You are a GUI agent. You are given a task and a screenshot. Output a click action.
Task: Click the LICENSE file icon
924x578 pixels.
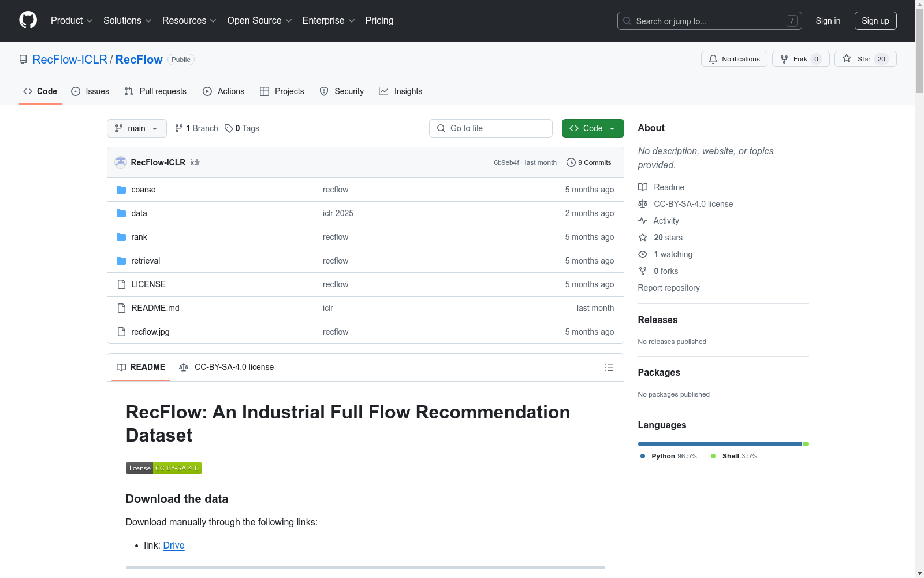click(x=121, y=284)
